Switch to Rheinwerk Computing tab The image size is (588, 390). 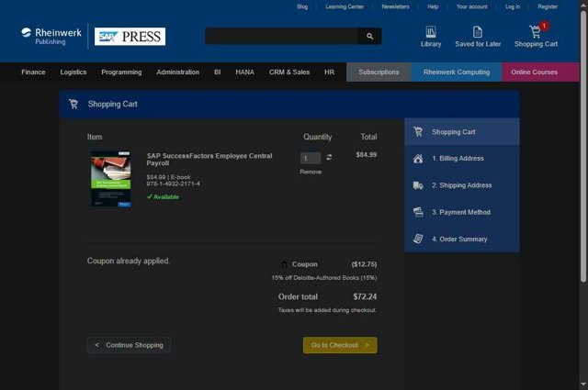457,72
